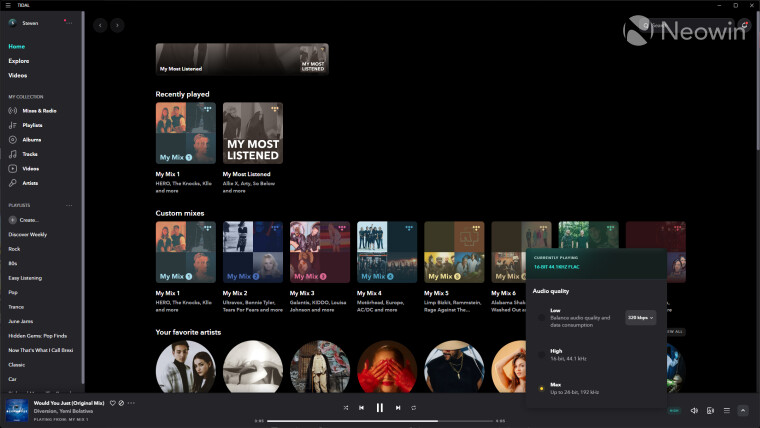Open the play queue list

coord(727,411)
